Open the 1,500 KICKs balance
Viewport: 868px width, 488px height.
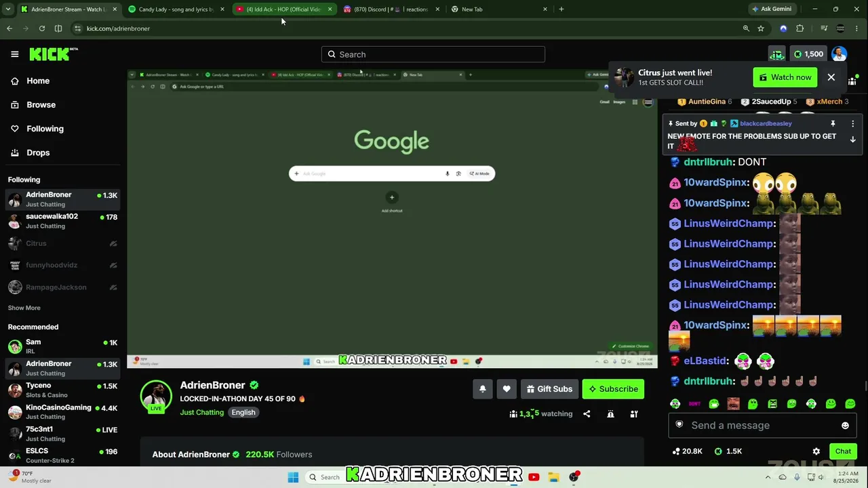[x=808, y=54]
